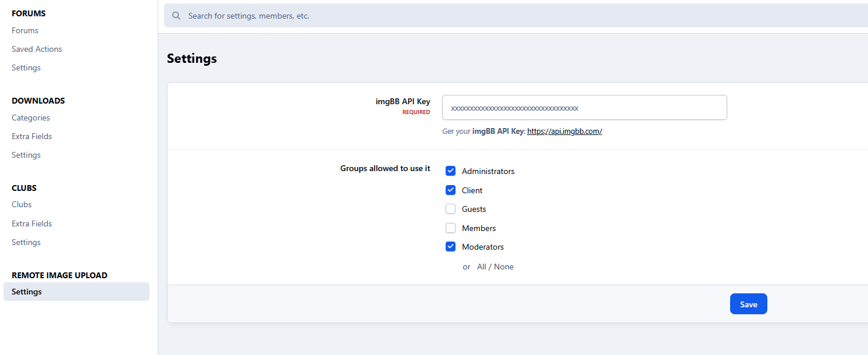Open Categories under Downloads
This screenshot has height=355, width=868.
click(31, 118)
